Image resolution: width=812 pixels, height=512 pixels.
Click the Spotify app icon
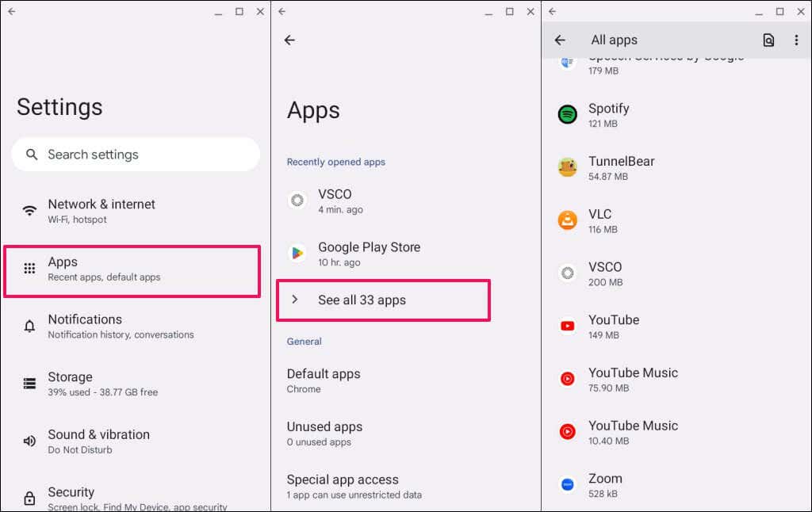click(568, 114)
